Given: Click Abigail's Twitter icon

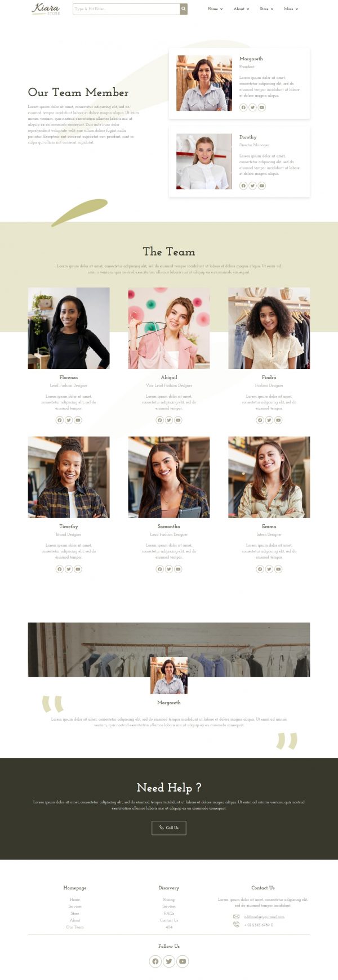Looking at the screenshot, I should pyautogui.click(x=169, y=420).
